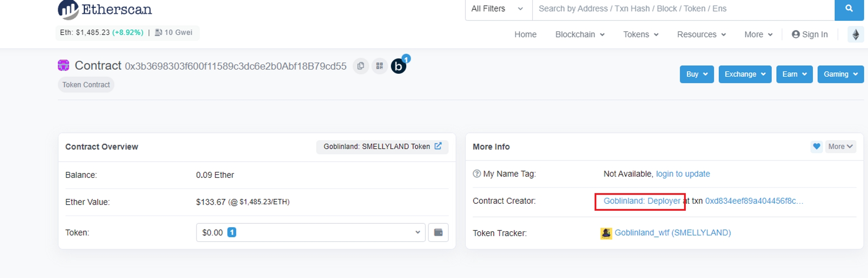Open the Blockchain menu

pos(579,34)
